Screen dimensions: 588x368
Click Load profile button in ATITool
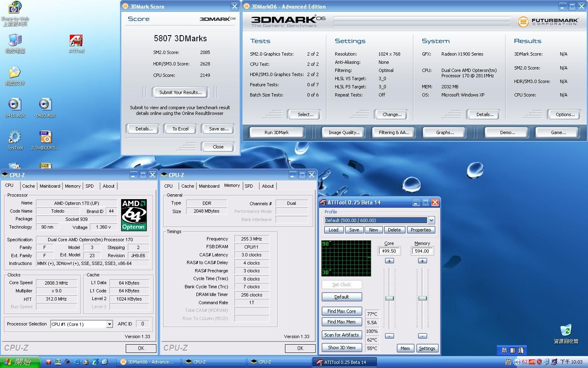333,230
